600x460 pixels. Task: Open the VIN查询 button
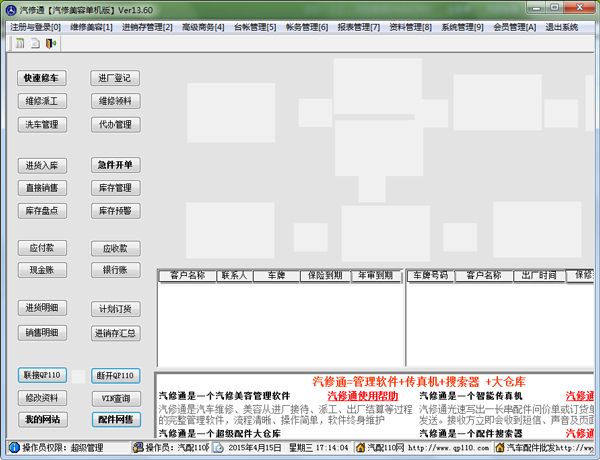click(116, 399)
